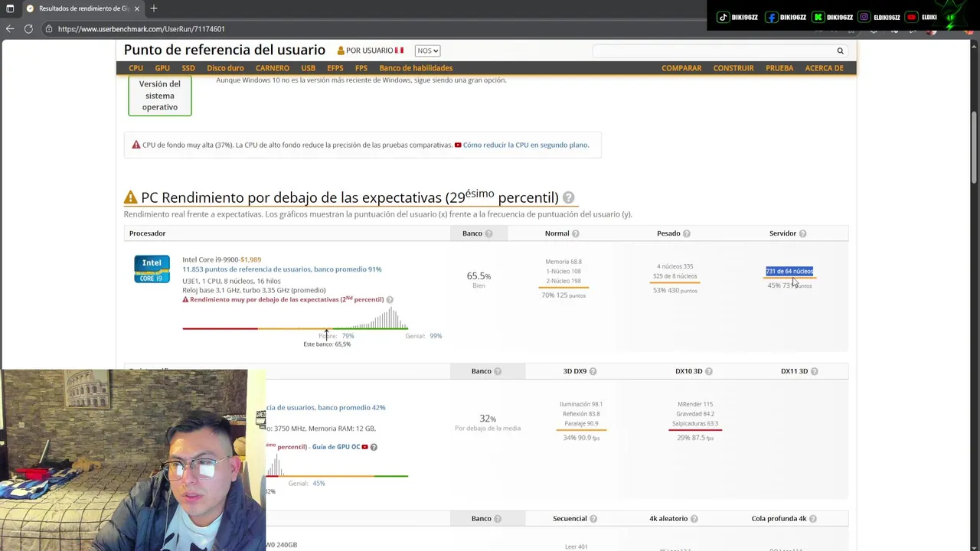Click help icon beside Secuencial header
Viewport: 980px width, 551px height.
pyautogui.click(x=593, y=519)
